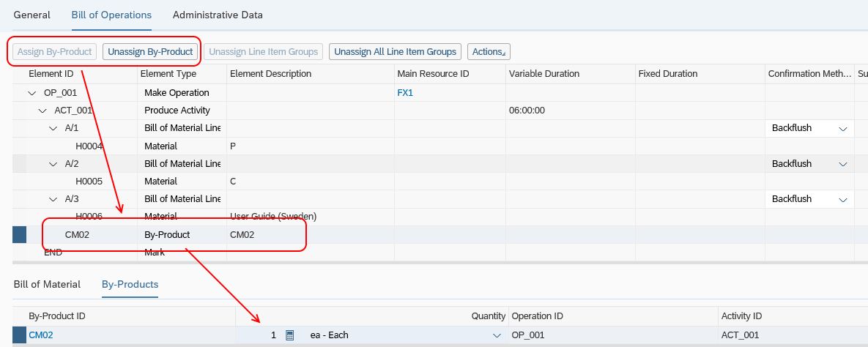Select the CM02 by-product row selector
868x347 pixels.
coord(19,235)
